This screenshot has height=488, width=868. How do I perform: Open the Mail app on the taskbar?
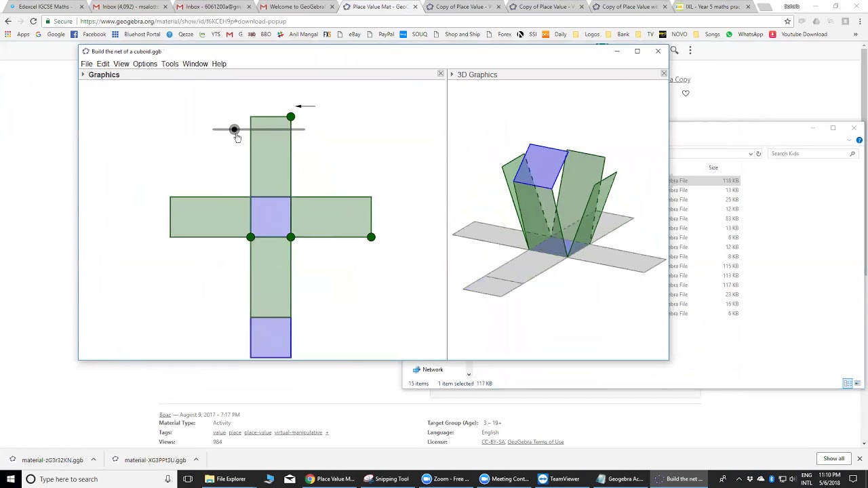290,479
